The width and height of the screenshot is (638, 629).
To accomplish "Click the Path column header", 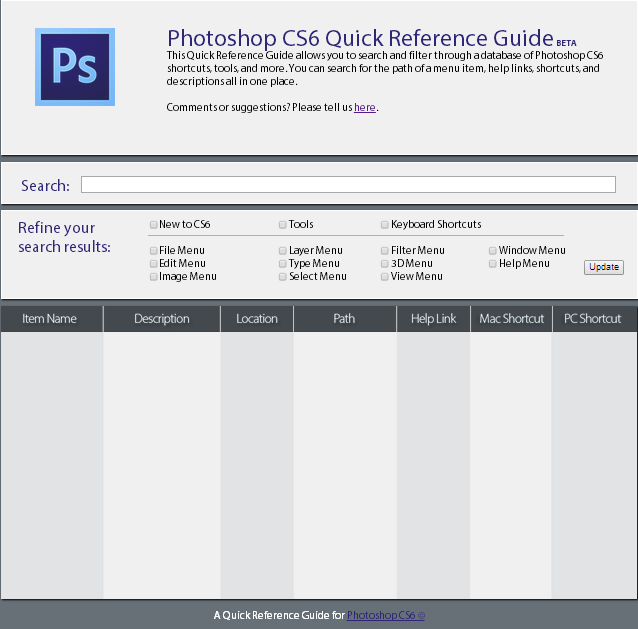I will tap(345, 319).
